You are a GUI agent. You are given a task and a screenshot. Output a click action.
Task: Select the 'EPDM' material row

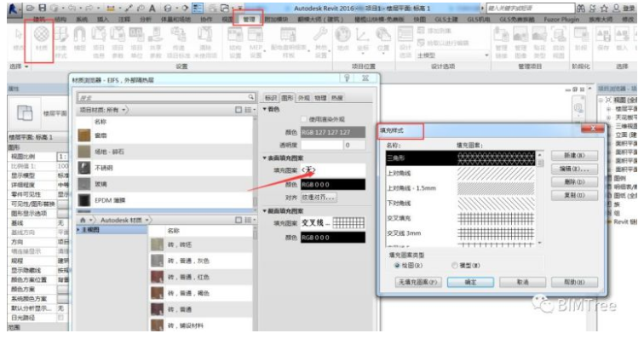pos(164,200)
